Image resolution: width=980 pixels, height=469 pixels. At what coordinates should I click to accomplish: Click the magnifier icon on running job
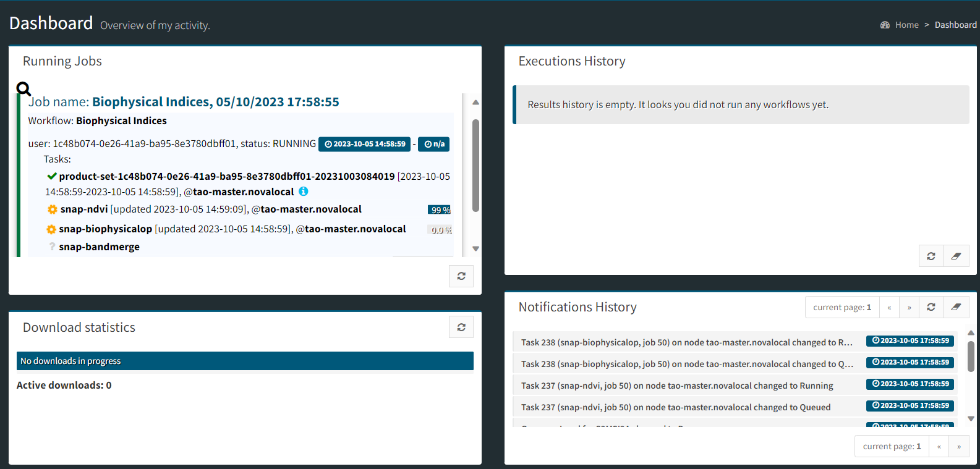tap(23, 89)
